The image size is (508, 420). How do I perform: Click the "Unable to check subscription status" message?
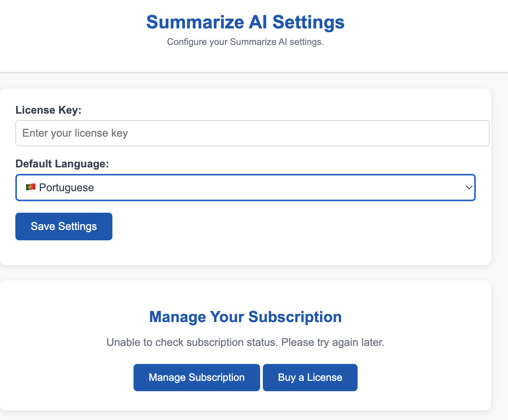coord(192,342)
